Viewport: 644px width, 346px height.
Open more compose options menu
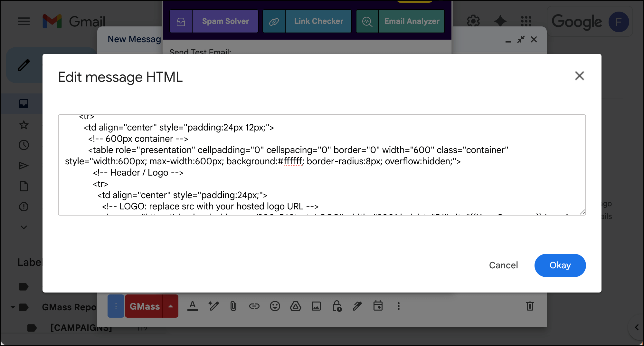pyautogui.click(x=398, y=306)
